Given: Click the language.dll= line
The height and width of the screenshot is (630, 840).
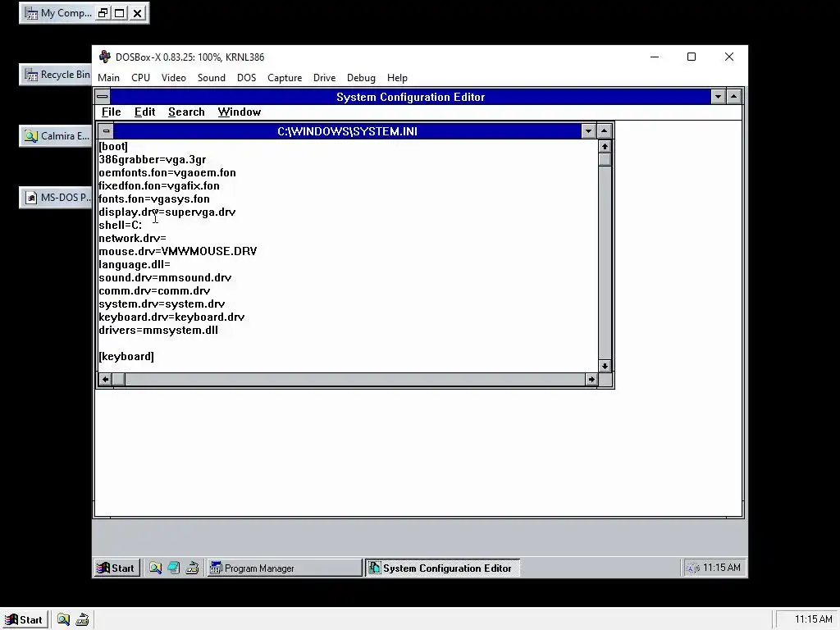Looking at the screenshot, I should pyautogui.click(x=135, y=265).
